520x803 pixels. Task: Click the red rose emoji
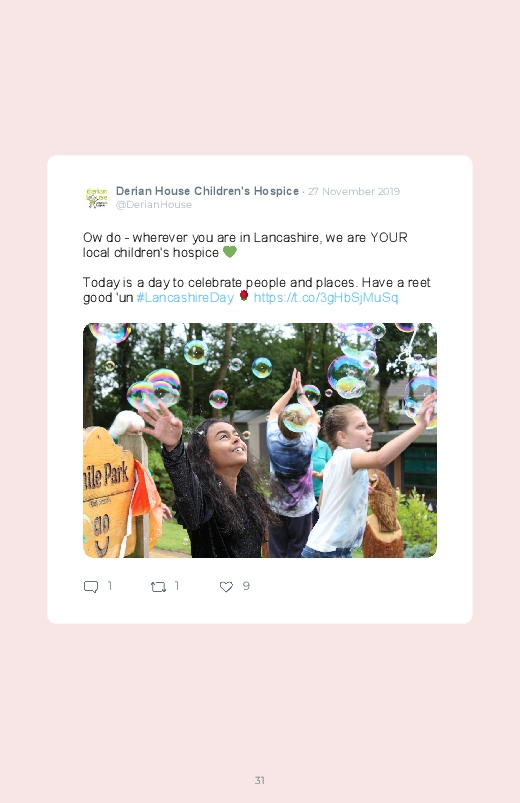[244, 296]
